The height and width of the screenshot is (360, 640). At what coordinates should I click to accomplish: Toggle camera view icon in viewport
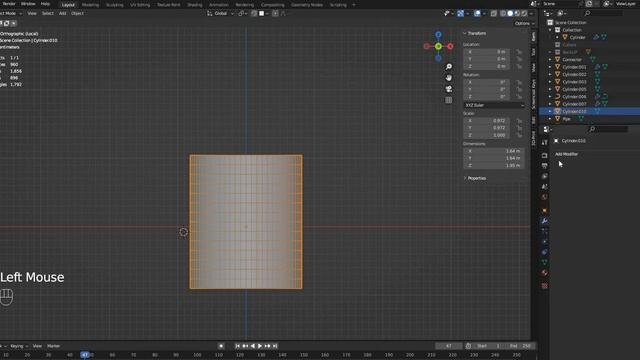pyautogui.click(x=449, y=89)
